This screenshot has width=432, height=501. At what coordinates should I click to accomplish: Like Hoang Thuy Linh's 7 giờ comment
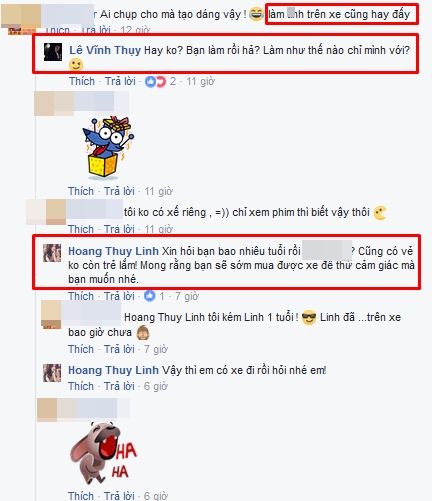[81, 296]
